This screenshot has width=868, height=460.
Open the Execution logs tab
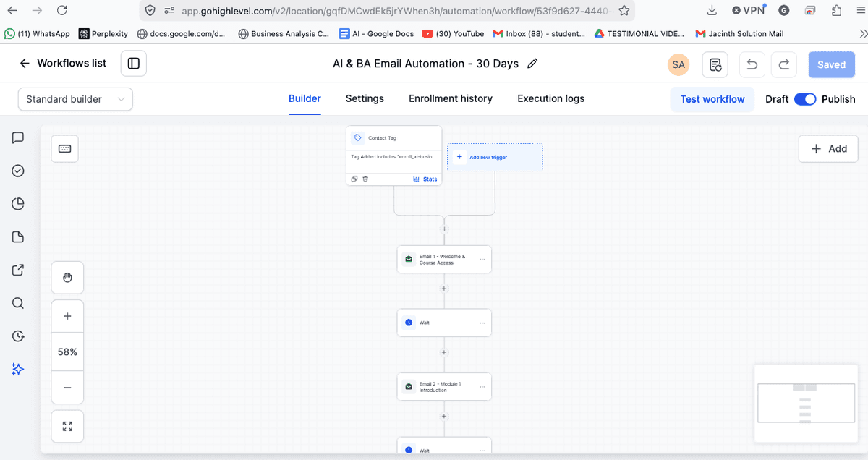(551, 98)
